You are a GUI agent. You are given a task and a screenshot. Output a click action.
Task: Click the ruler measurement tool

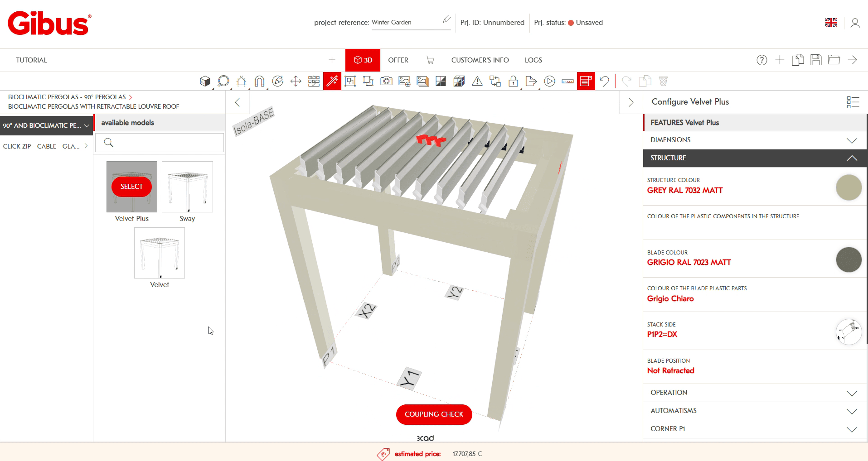point(567,82)
